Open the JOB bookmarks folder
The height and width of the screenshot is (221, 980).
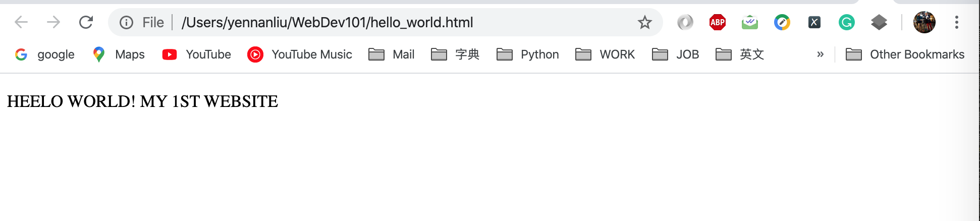point(675,54)
